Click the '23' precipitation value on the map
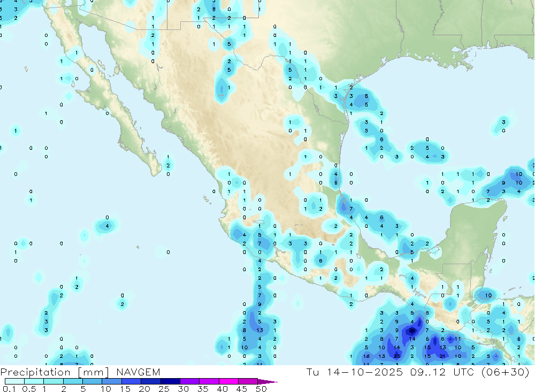 click(397, 356)
